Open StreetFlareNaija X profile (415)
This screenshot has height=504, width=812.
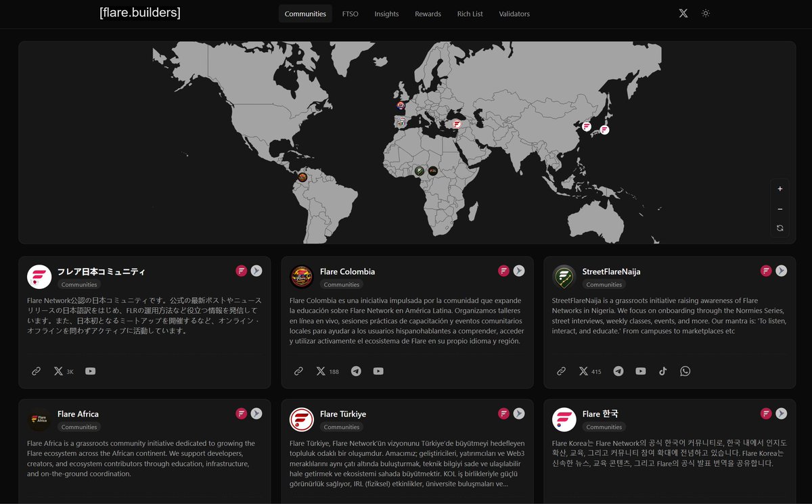[590, 371]
